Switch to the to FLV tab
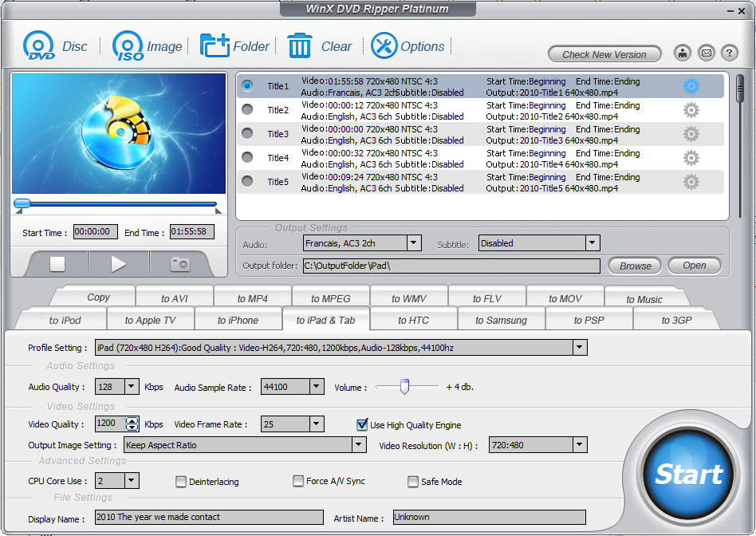 point(487,298)
